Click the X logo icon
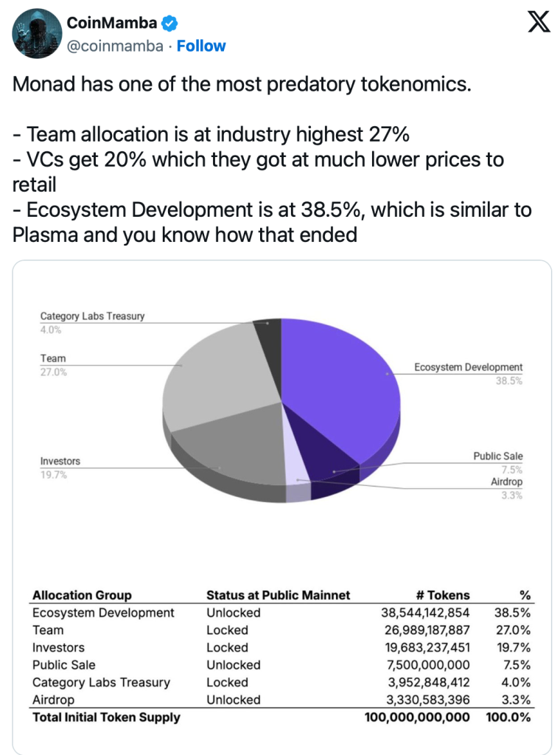Image resolution: width=560 pixels, height=755 pixels. click(x=539, y=22)
